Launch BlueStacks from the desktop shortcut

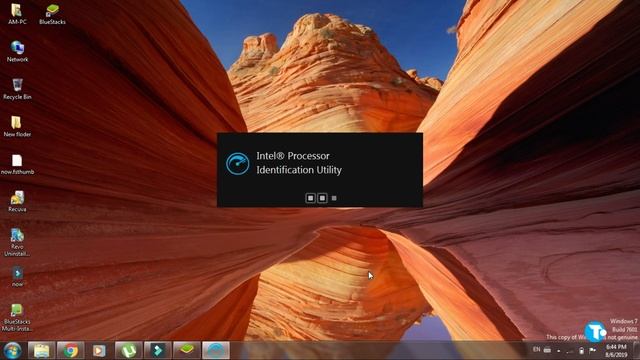[x=52, y=13]
